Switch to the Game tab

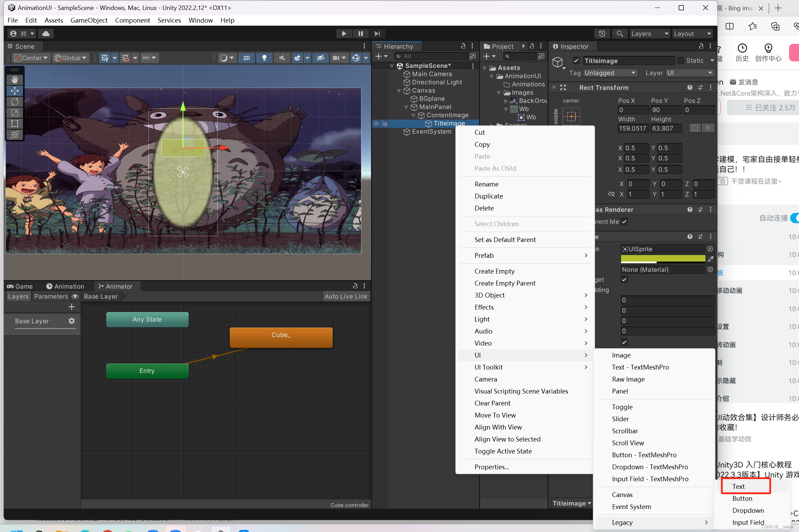pyautogui.click(x=20, y=286)
